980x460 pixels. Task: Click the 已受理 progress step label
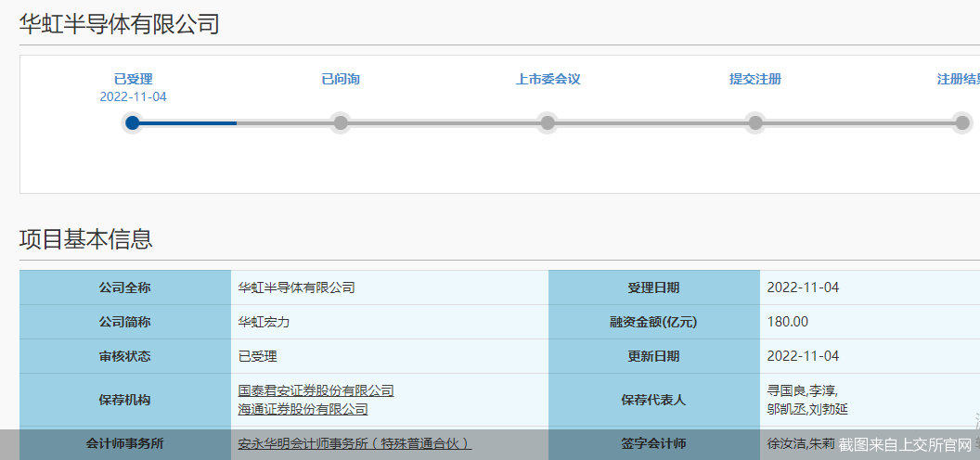click(133, 80)
